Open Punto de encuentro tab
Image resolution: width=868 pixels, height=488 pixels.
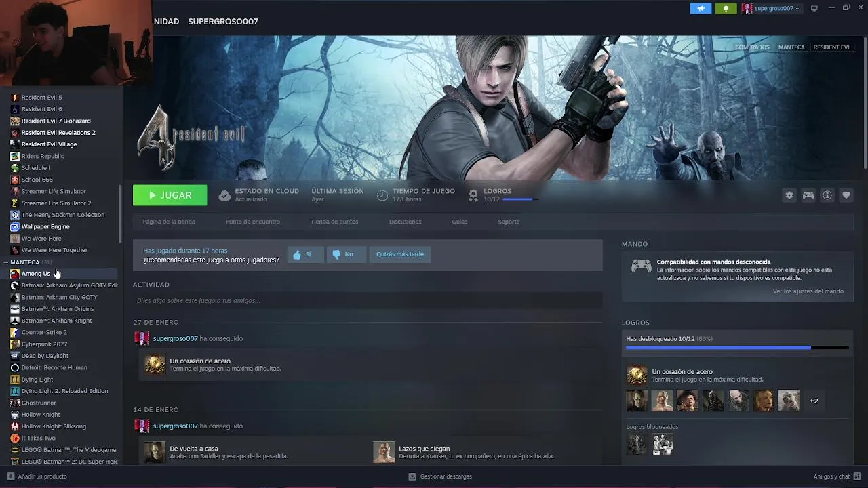tap(253, 222)
